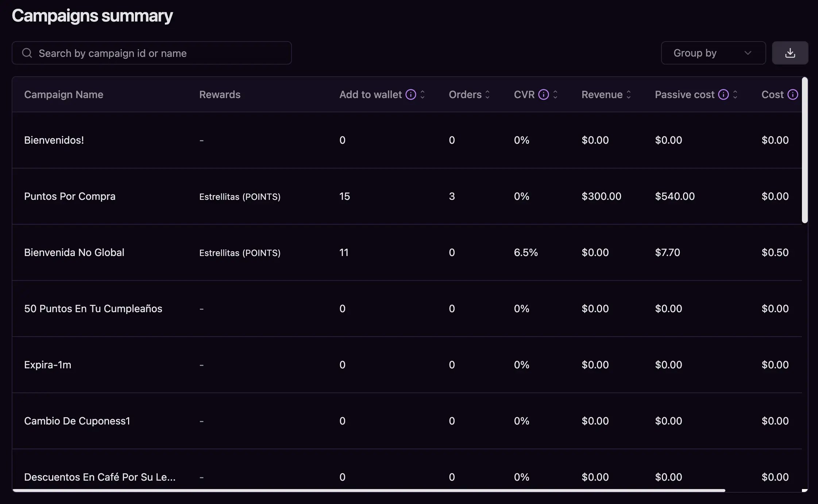Viewport: 818px width, 504px height.
Task: Click the Campaign Name column header
Action: (x=64, y=94)
